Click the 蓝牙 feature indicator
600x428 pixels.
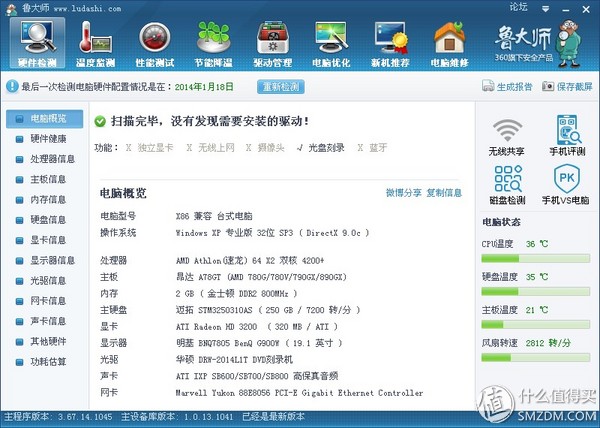[372, 148]
